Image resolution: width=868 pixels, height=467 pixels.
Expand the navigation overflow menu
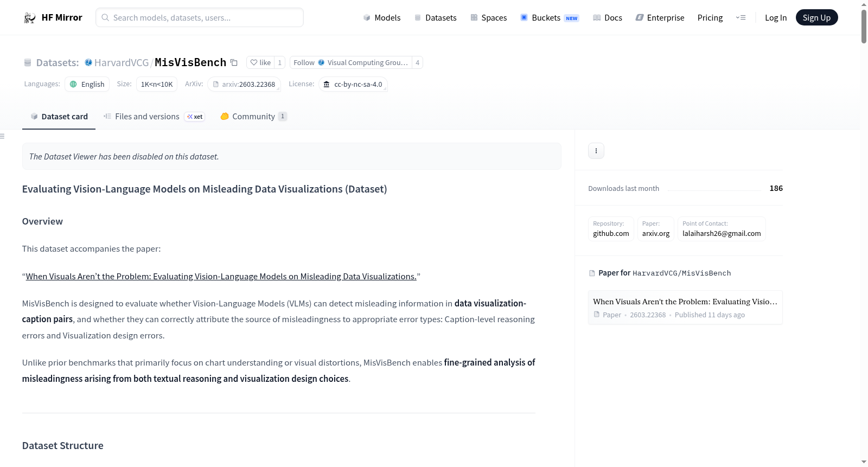[x=741, y=18]
